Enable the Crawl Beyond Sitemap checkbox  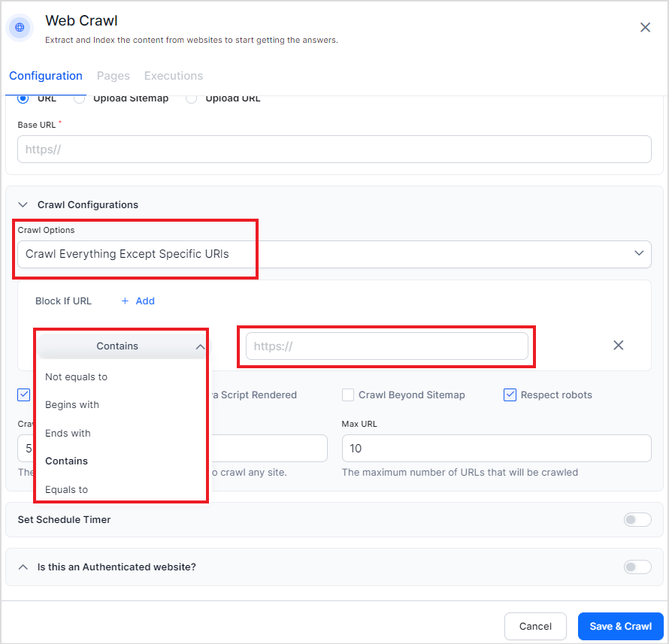[x=348, y=395]
